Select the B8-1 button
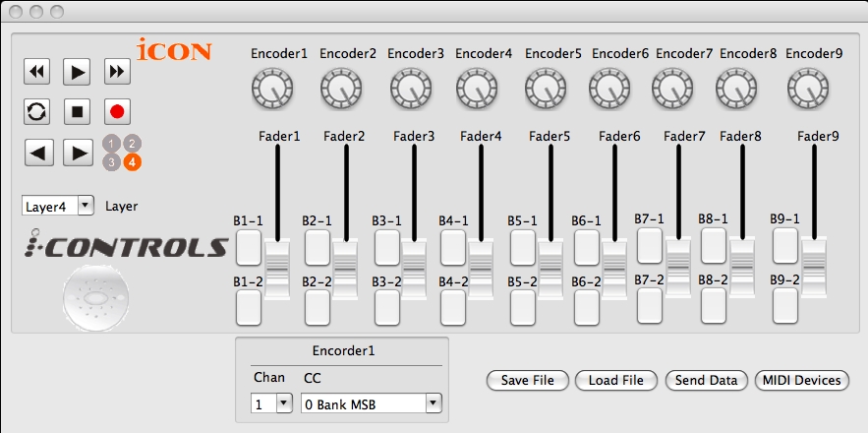This screenshot has height=433, width=868. (x=714, y=246)
